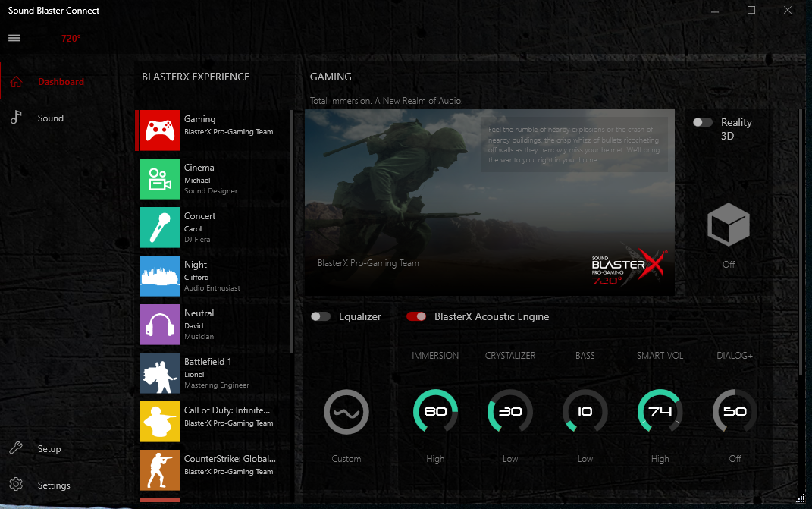Screen dimensions: 812x509
Task: Click the Battlefield 1 profile title
Action: click(x=208, y=362)
